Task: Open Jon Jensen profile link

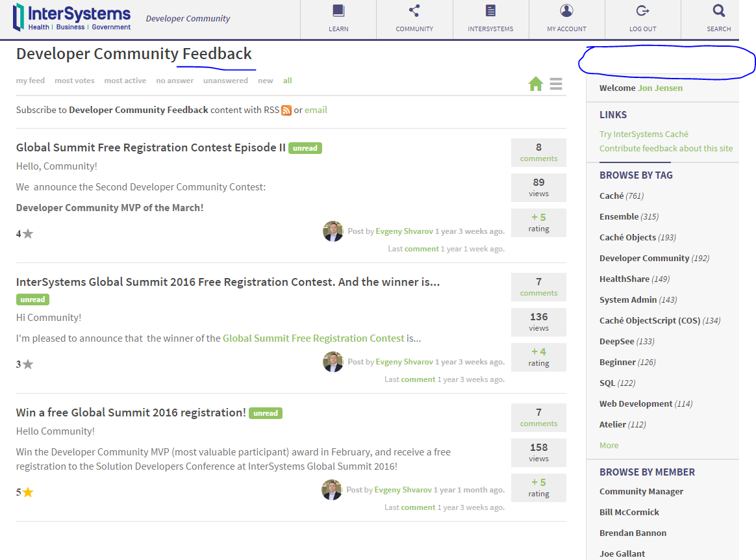Action: click(x=660, y=88)
